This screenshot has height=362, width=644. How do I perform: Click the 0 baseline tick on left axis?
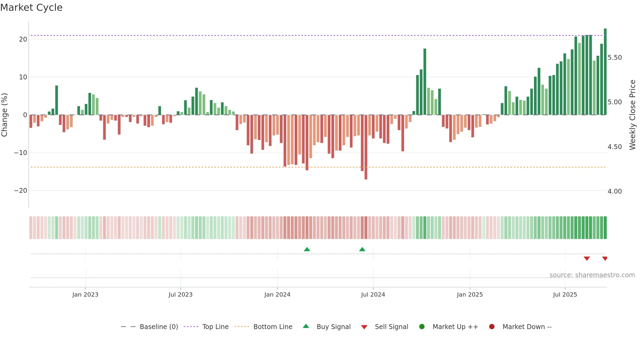click(x=25, y=115)
